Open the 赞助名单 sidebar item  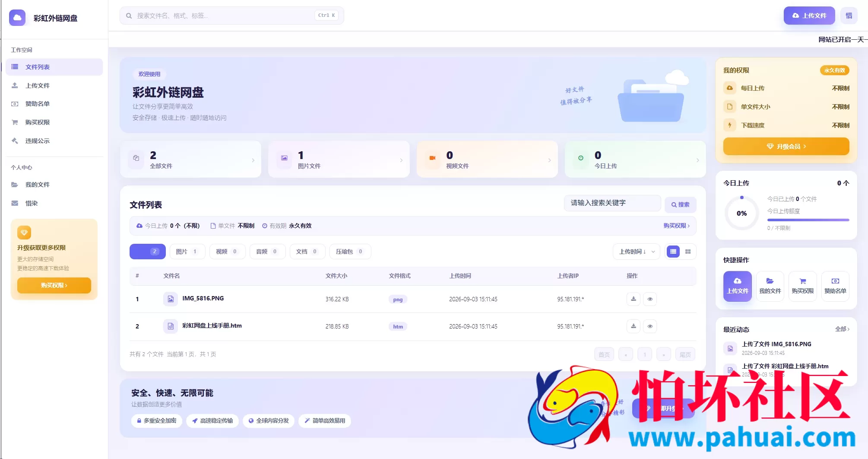pos(54,104)
